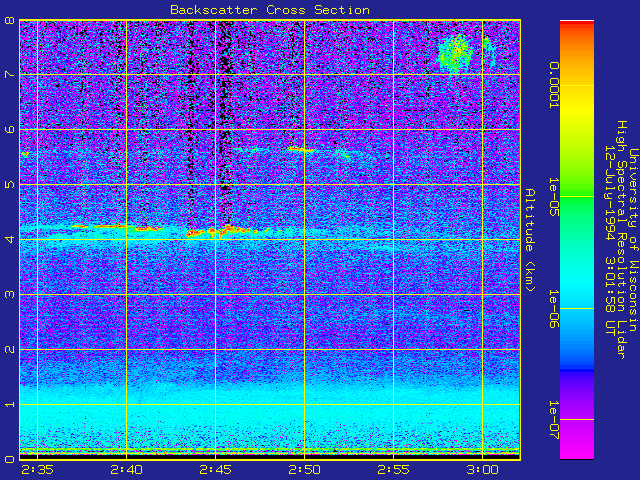Image resolution: width=640 pixels, height=480 pixels.
Task: Click the 1e-06 colorbar label
Action: (x=553, y=309)
